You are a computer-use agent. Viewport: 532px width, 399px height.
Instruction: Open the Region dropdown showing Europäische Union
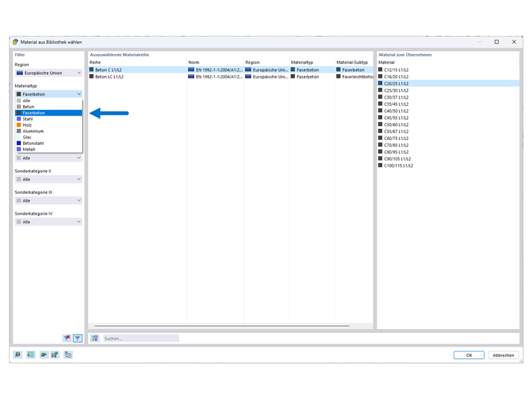click(48, 73)
